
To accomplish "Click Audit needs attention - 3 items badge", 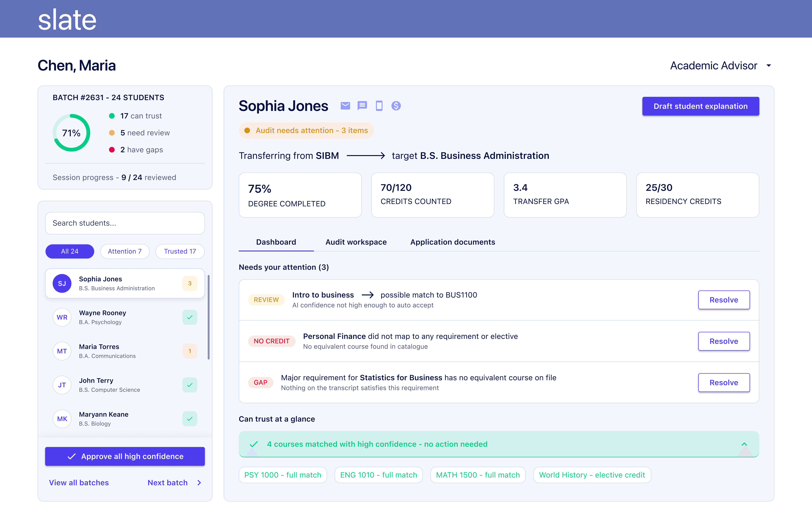I will tap(306, 131).
